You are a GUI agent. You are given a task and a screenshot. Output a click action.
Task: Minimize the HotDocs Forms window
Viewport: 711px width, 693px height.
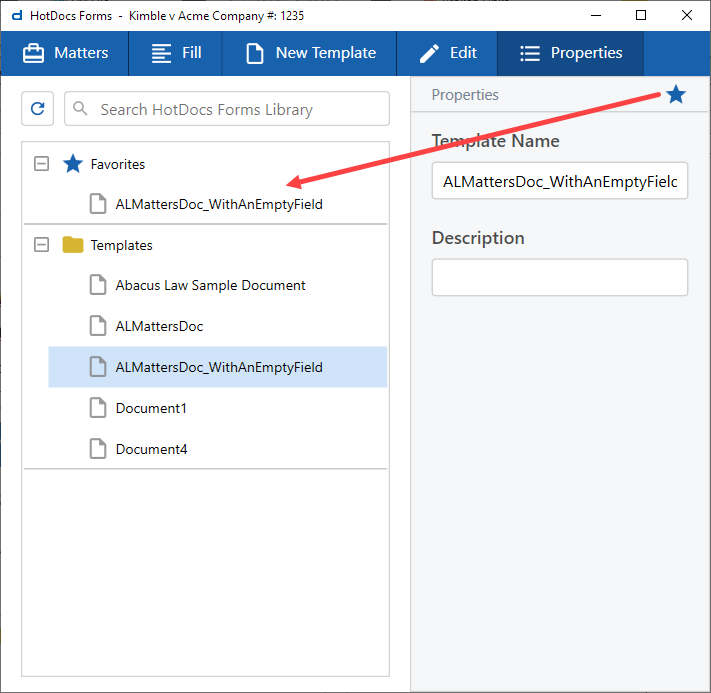(x=596, y=15)
